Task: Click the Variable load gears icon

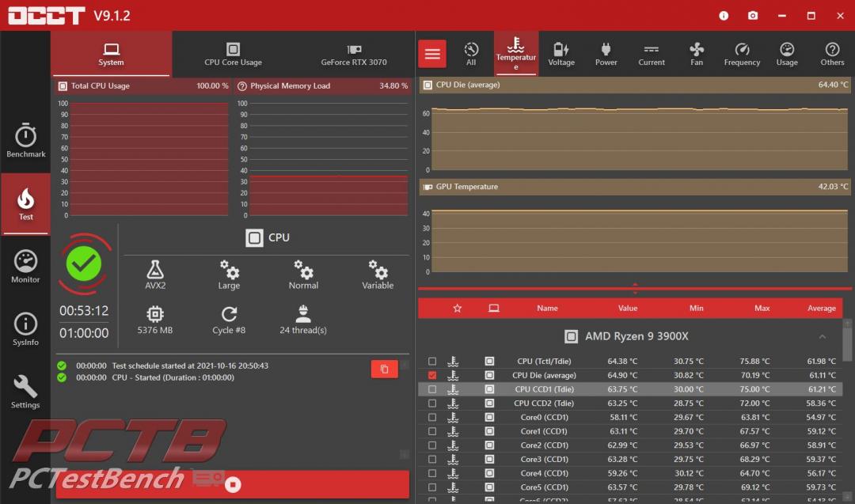Action: [378, 269]
